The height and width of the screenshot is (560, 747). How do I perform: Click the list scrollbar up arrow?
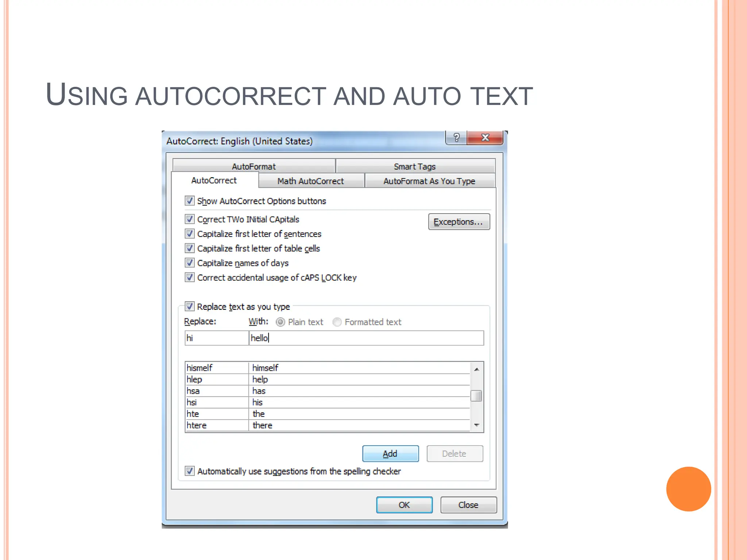coord(476,369)
